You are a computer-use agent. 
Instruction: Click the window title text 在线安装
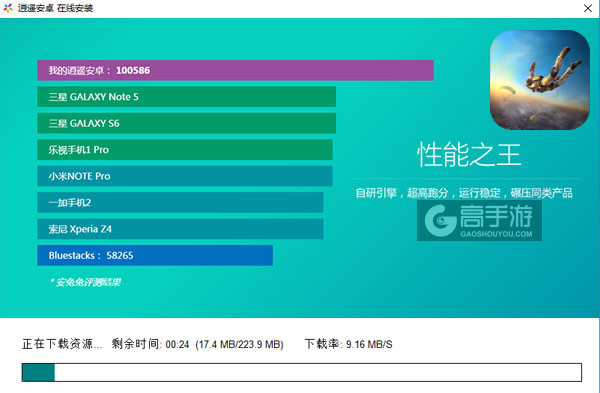coord(75,8)
